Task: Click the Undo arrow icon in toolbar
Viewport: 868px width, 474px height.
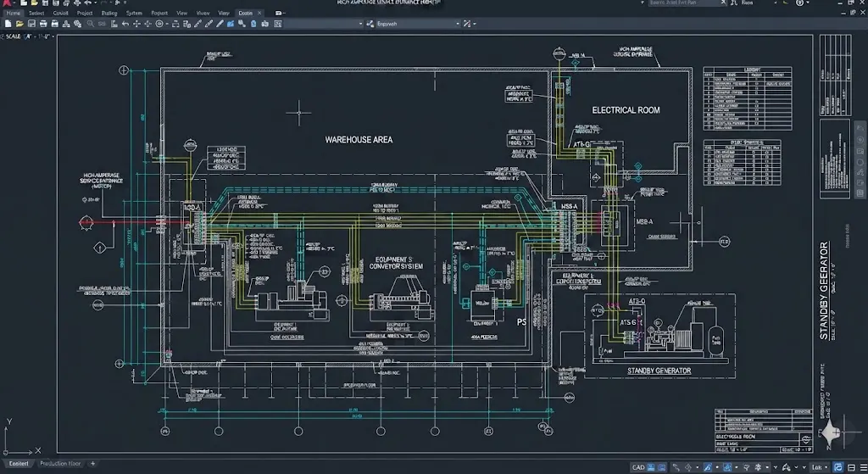Action: (125, 24)
